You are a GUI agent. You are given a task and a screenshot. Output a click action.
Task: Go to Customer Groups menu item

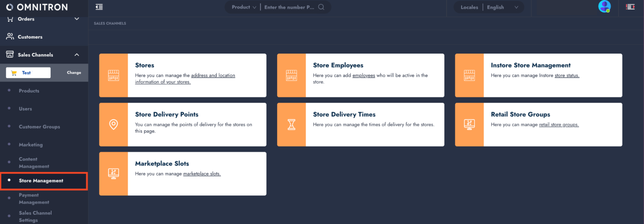click(x=39, y=127)
